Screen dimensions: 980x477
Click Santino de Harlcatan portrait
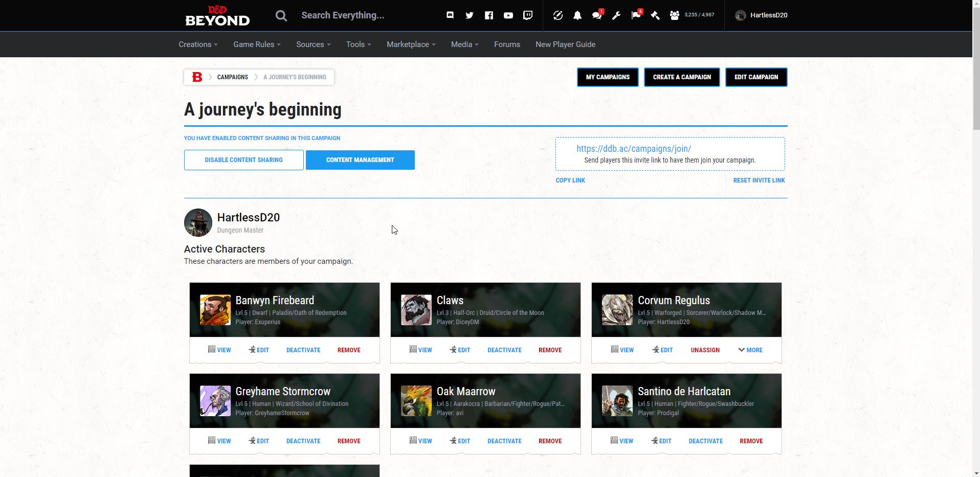pyautogui.click(x=617, y=401)
